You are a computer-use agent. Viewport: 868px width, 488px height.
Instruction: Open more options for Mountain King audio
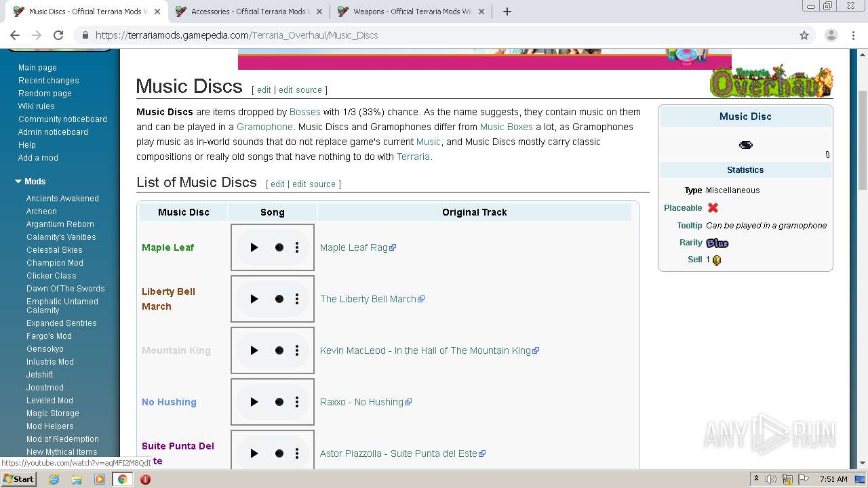297,350
